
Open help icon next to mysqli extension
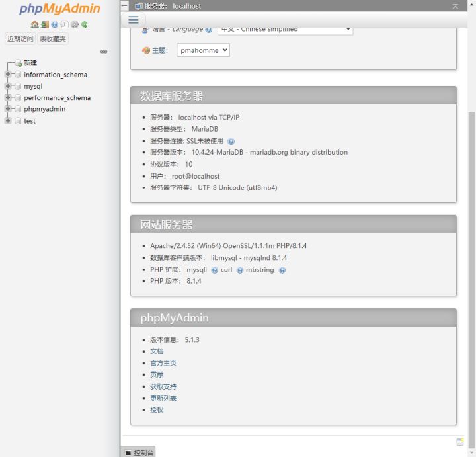pos(214,270)
